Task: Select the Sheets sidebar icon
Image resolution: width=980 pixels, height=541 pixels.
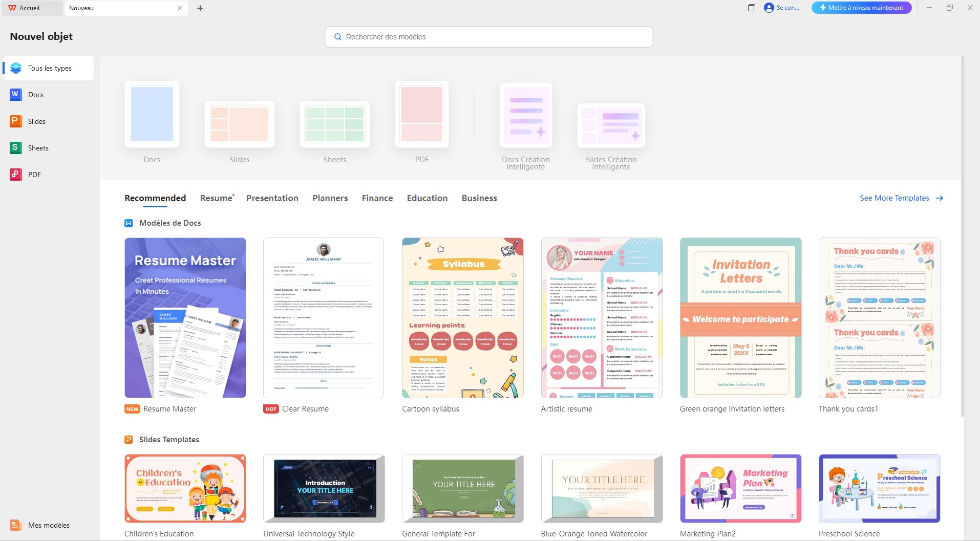Action: point(15,147)
